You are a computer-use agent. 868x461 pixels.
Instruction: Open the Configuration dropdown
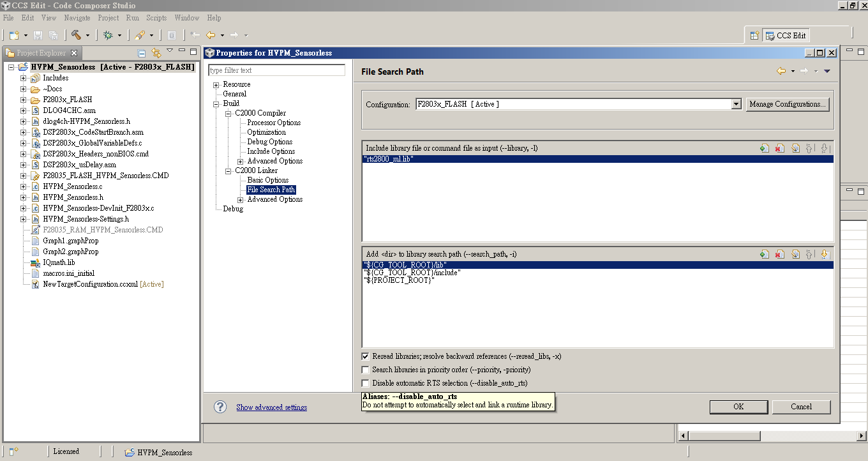point(736,104)
